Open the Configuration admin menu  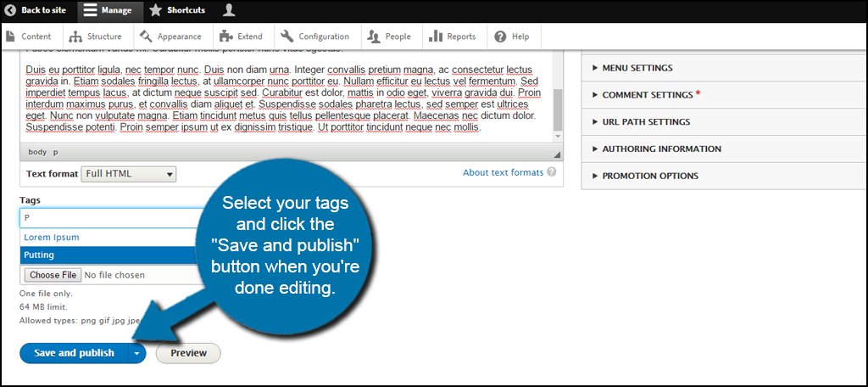coord(315,36)
